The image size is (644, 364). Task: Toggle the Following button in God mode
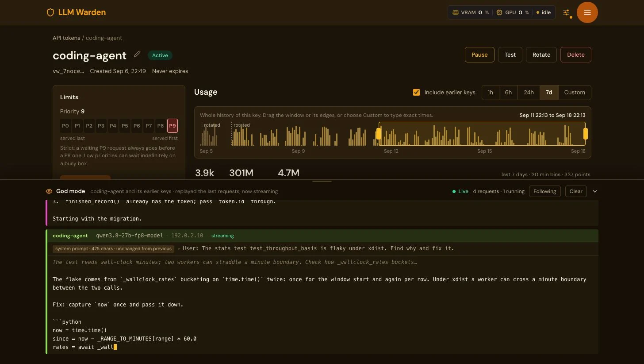(544, 191)
